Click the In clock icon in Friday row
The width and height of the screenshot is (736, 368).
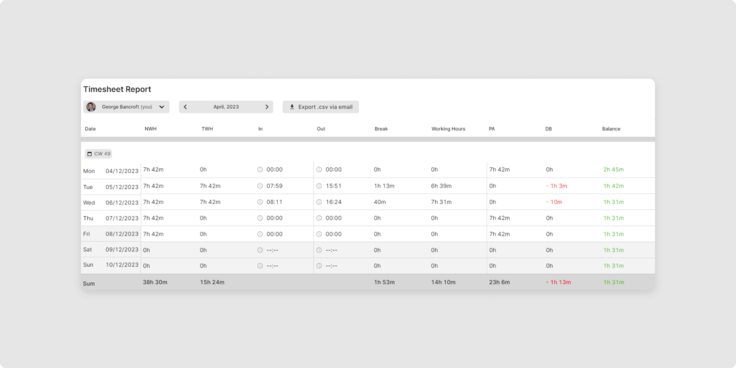tap(260, 234)
